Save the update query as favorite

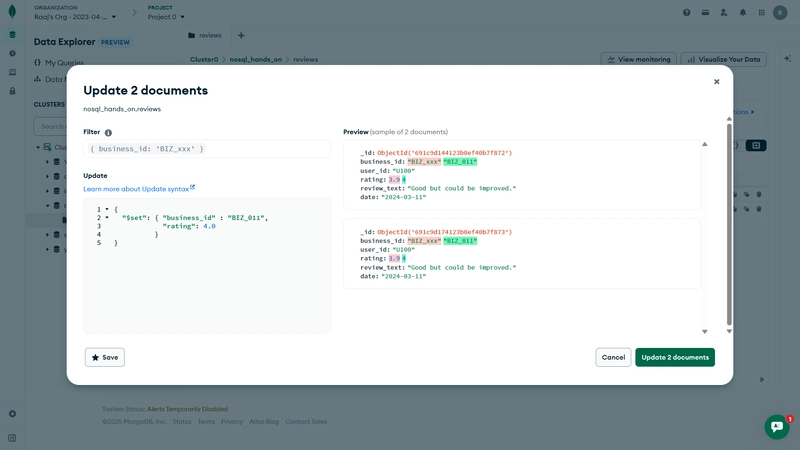coord(105,357)
